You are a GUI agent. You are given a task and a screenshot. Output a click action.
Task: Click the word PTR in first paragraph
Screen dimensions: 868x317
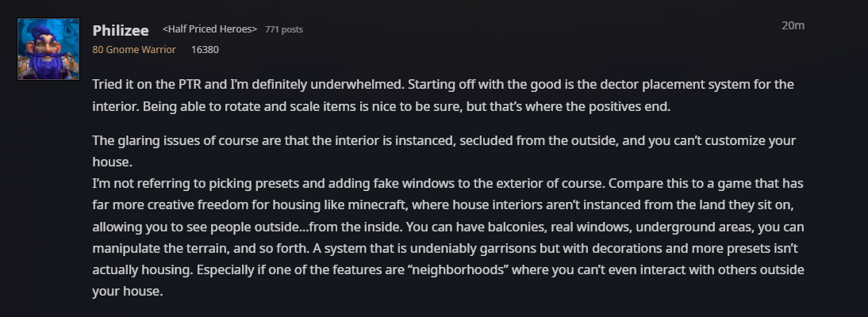coord(194,84)
